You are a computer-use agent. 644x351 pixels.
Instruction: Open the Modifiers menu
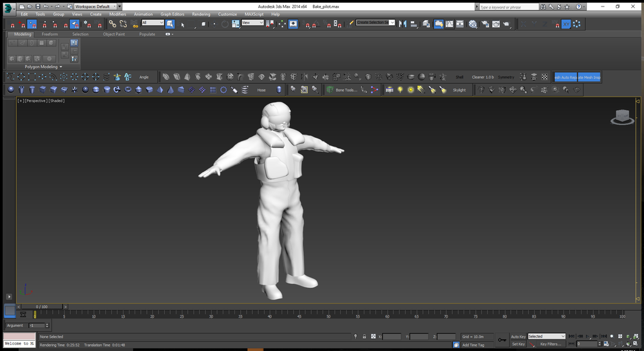click(117, 14)
